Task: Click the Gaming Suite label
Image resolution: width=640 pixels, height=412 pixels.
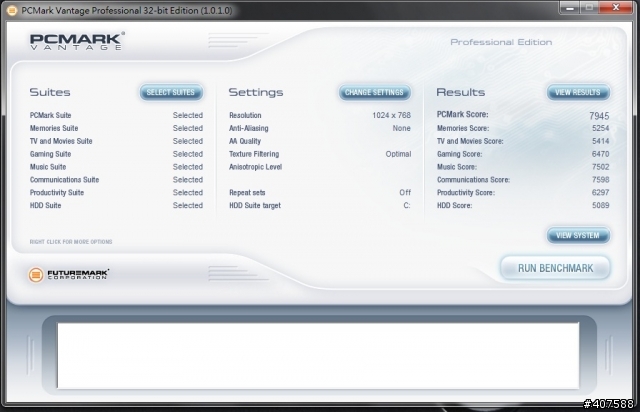Action: (x=51, y=154)
